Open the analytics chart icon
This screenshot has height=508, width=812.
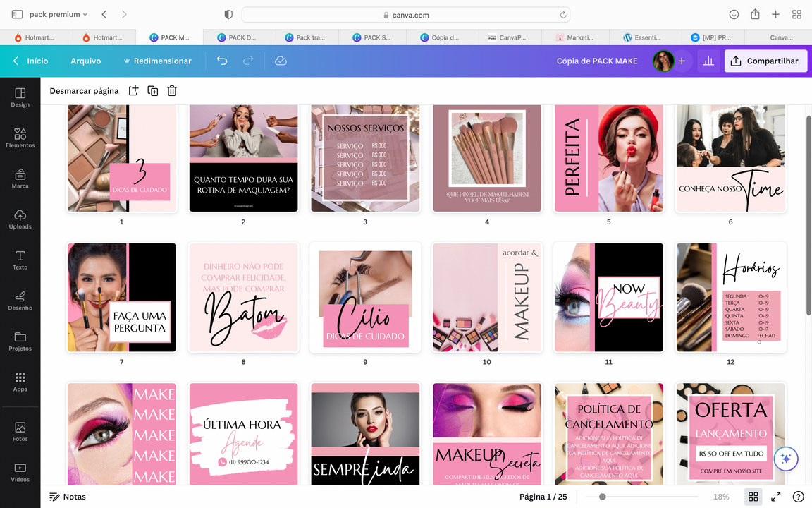pyautogui.click(x=708, y=61)
